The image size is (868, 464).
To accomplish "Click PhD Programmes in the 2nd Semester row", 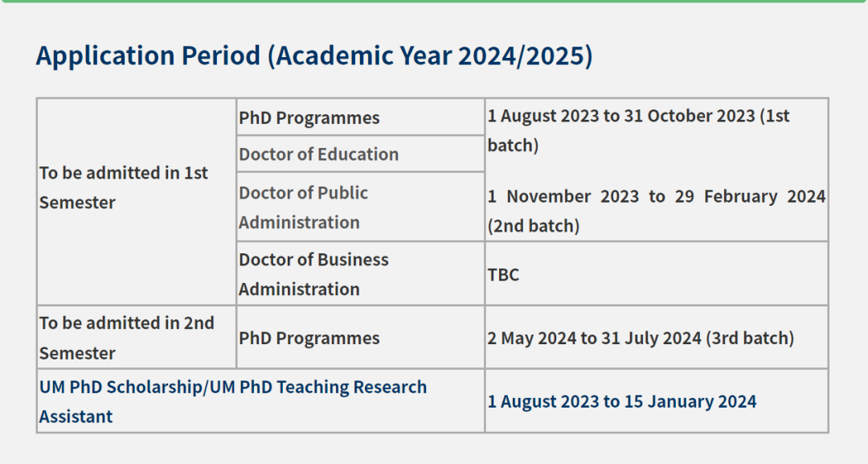I will 309,338.
